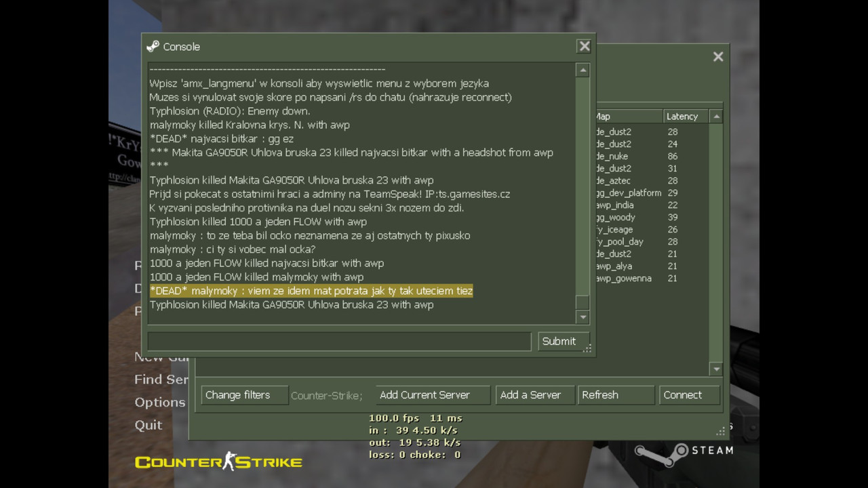The image size is (868, 488).
Task: Select the awp_alya server row
Action: coord(652,266)
